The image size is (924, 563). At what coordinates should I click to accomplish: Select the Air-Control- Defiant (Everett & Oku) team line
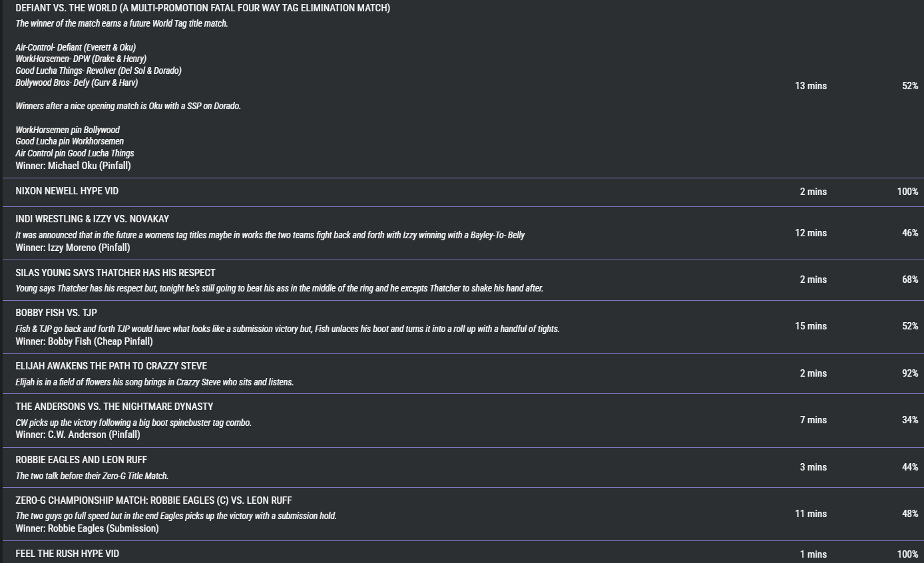coord(75,47)
